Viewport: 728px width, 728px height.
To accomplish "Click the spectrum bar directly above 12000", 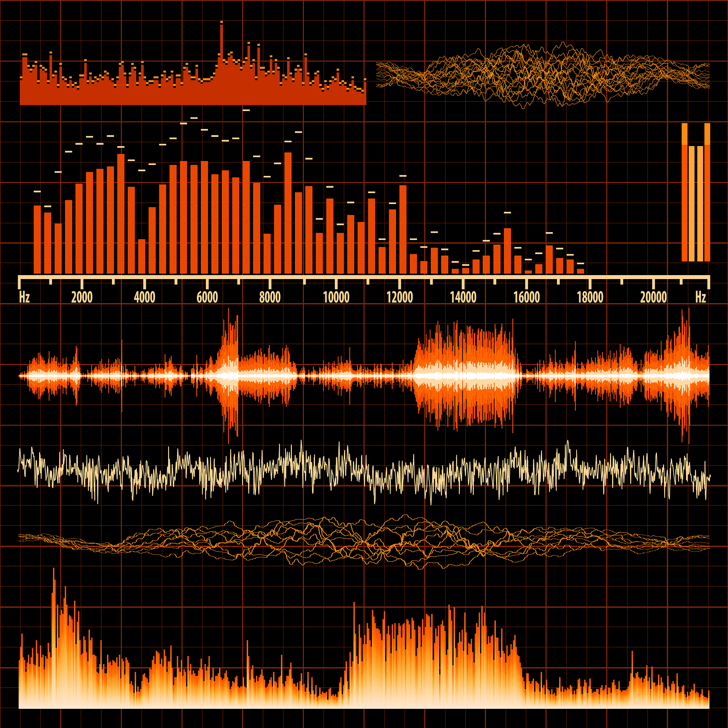I will 402,230.
